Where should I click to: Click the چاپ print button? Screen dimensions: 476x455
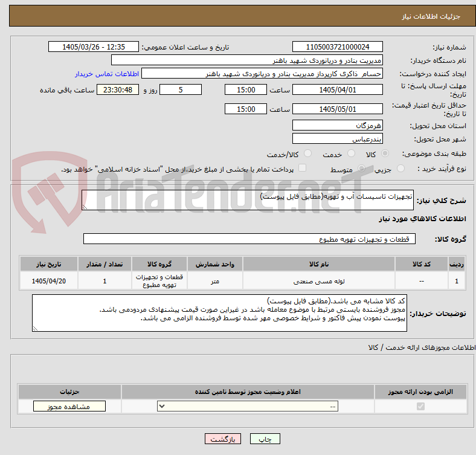[x=265, y=439]
